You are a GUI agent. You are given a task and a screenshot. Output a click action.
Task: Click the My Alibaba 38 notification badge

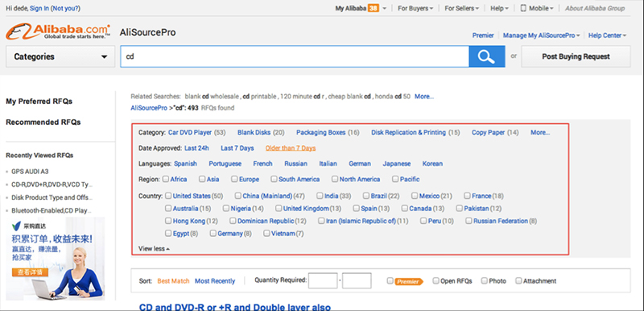click(x=374, y=8)
